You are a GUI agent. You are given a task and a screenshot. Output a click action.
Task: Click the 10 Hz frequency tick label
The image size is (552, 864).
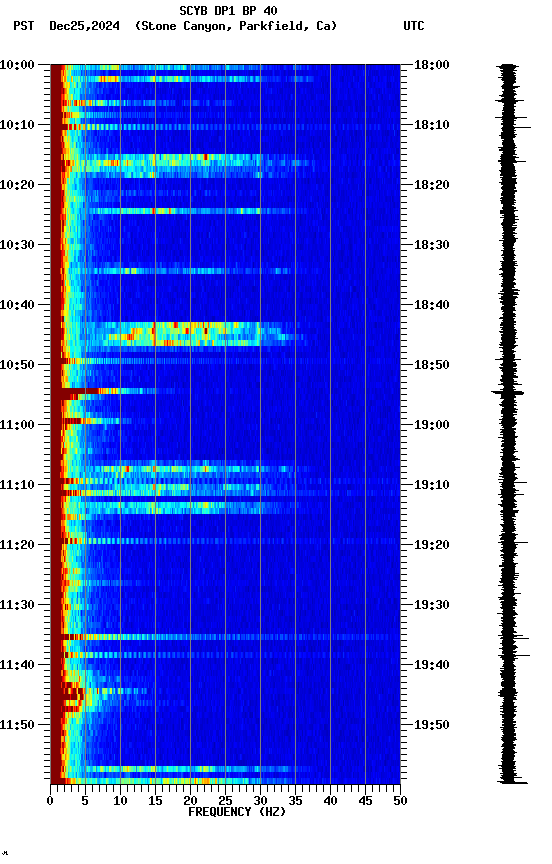click(120, 802)
